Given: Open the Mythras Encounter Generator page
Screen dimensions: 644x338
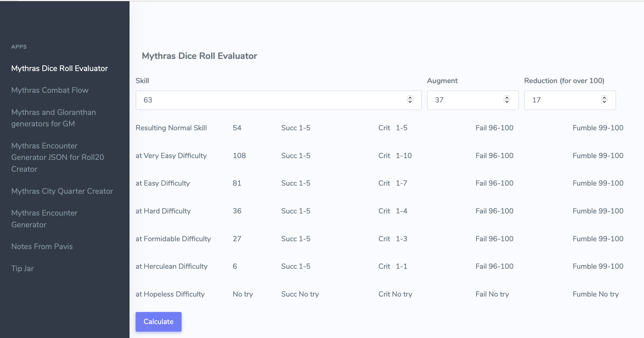Looking at the screenshot, I should [x=44, y=219].
